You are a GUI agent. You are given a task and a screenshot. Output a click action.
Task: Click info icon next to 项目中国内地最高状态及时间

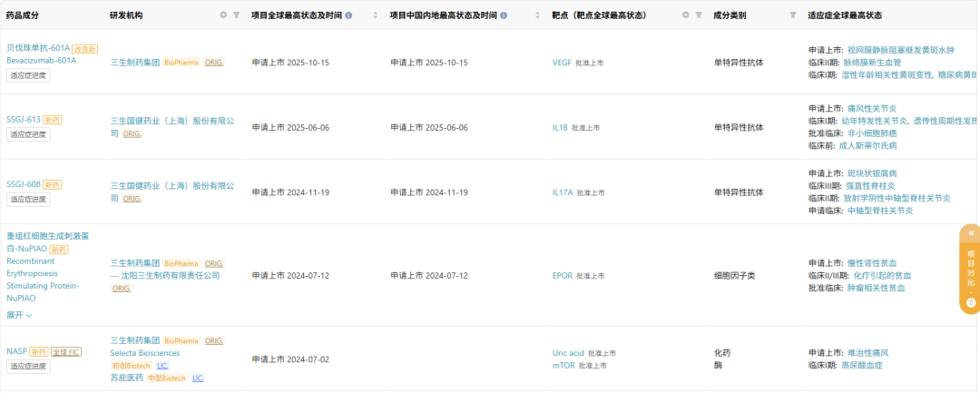(x=504, y=15)
